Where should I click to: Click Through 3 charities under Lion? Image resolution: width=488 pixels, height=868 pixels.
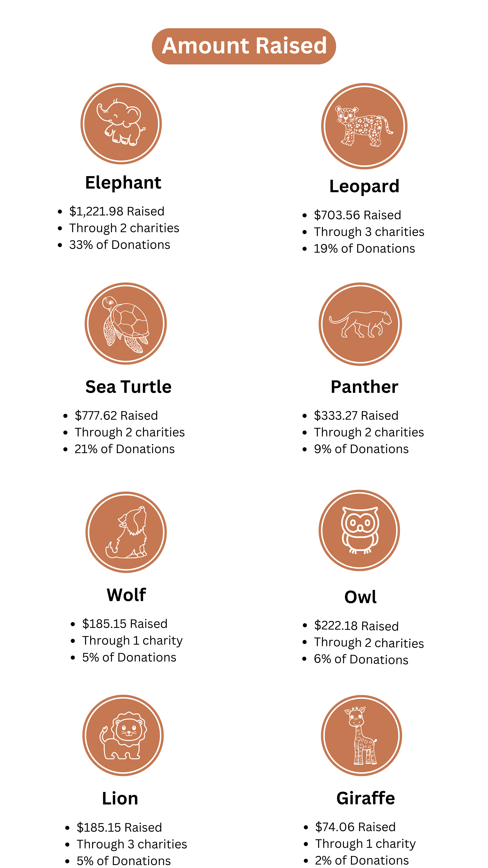pos(132,844)
